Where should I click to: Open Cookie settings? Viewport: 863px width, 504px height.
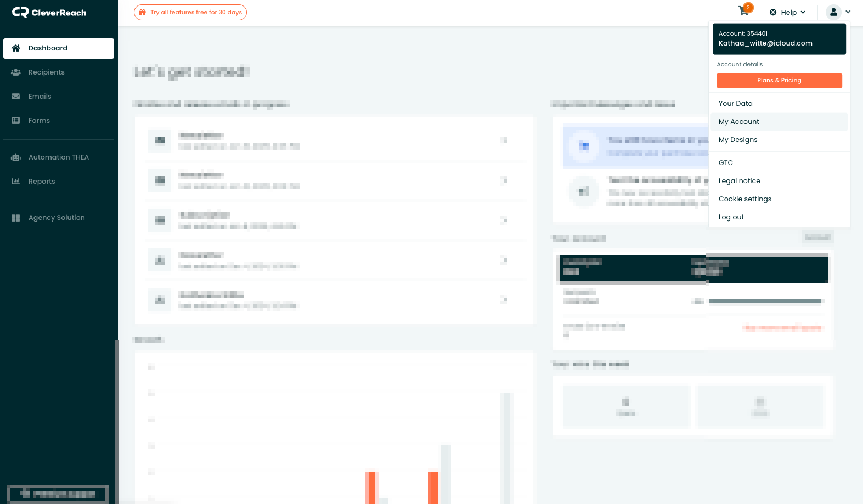(x=745, y=199)
